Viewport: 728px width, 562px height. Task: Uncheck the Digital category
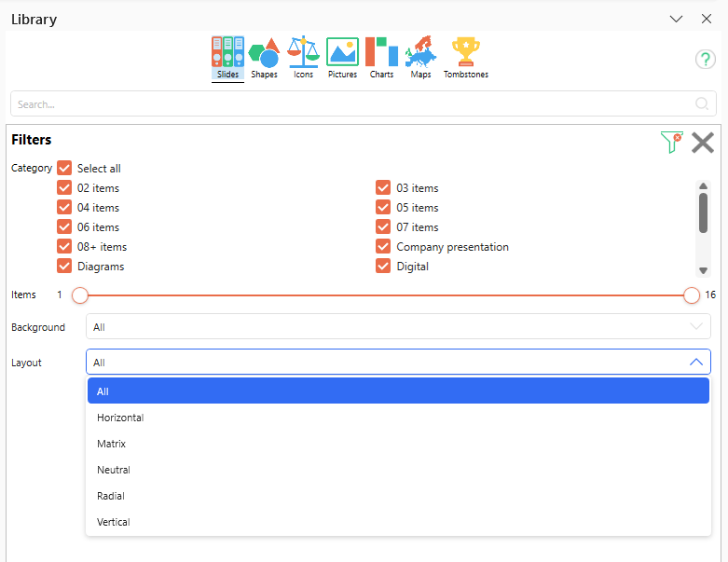pyautogui.click(x=383, y=266)
